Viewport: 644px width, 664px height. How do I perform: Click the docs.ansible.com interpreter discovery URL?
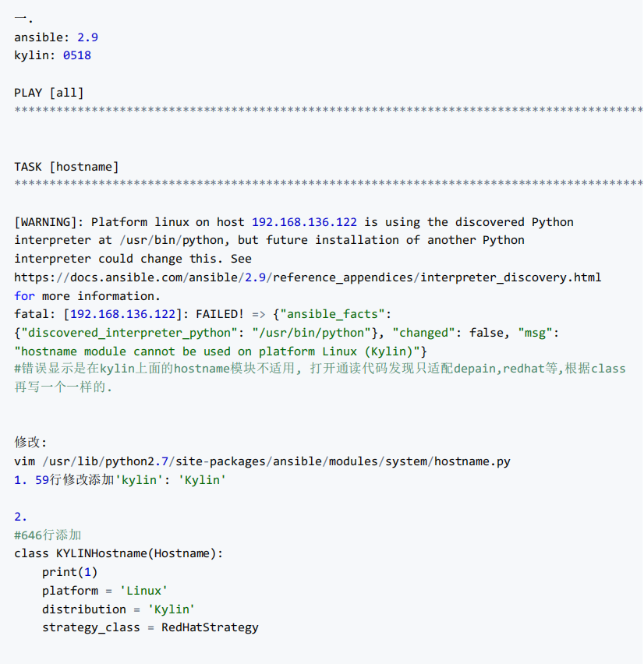(x=307, y=277)
